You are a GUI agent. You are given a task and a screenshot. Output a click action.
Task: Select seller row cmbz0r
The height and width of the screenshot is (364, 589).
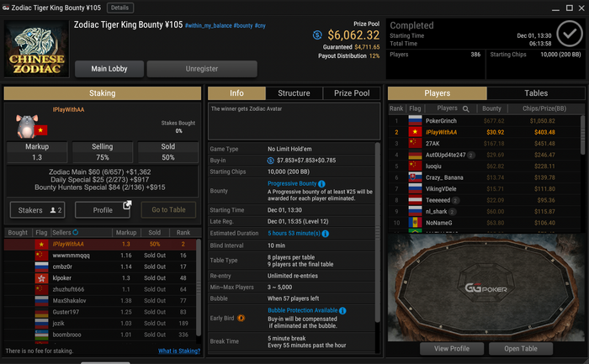pos(100,266)
